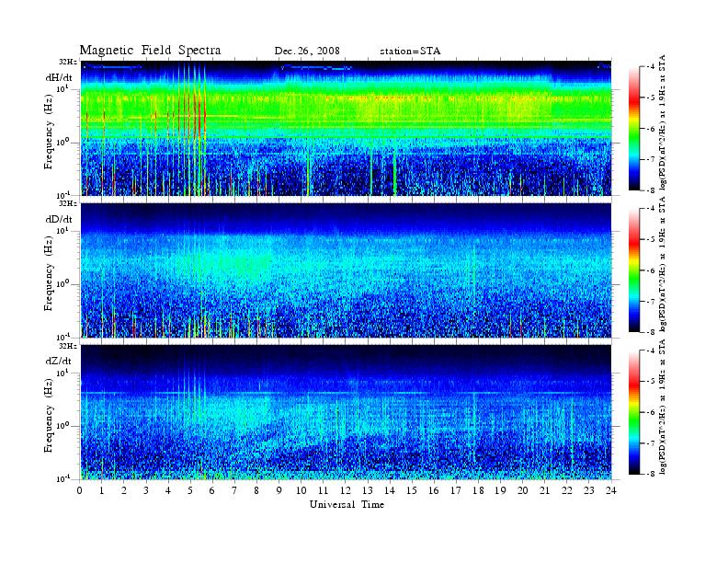Click hour 18 on Universal Time axis
The image size is (728, 563).
(478, 490)
